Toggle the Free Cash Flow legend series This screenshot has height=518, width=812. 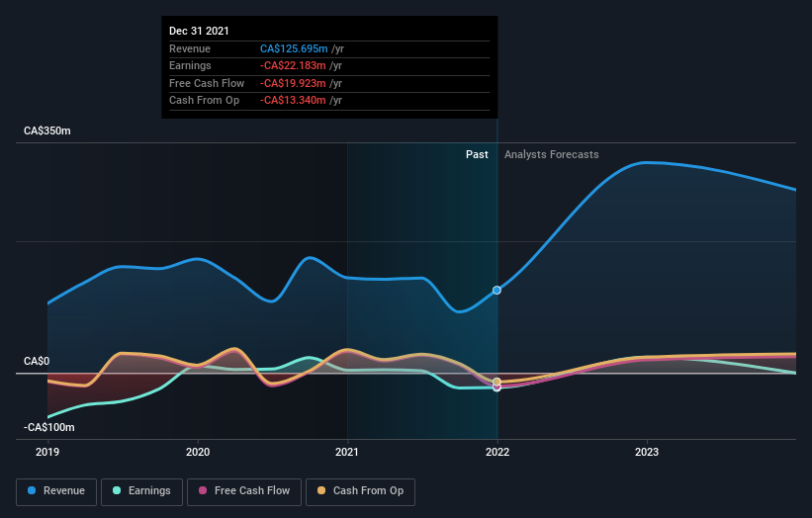coord(244,491)
